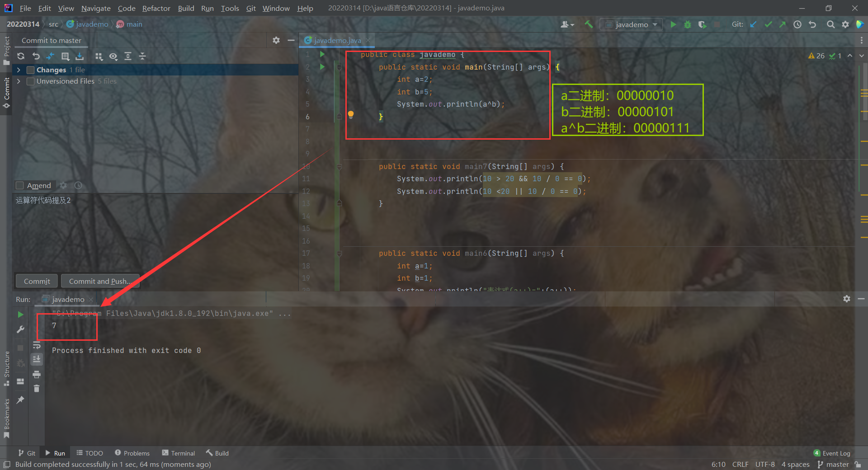Click the Build project hammer icon
This screenshot has height=470, width=868.
coord(589,24)
